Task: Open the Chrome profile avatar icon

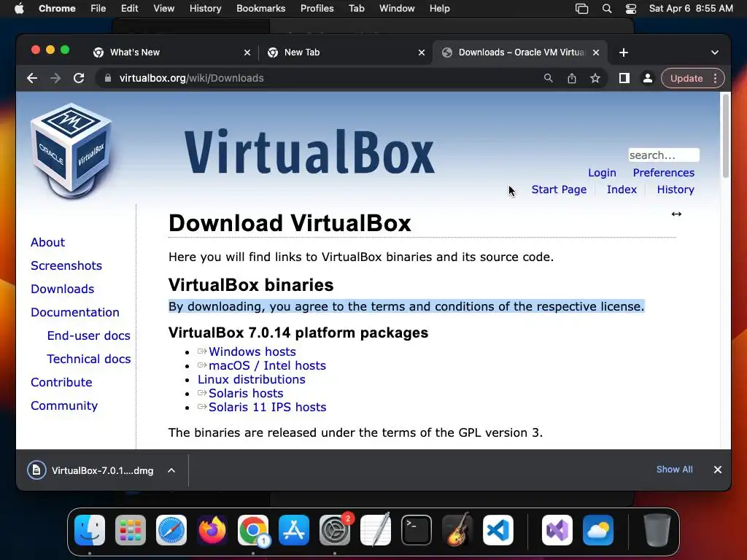Action: click(648, 78)
